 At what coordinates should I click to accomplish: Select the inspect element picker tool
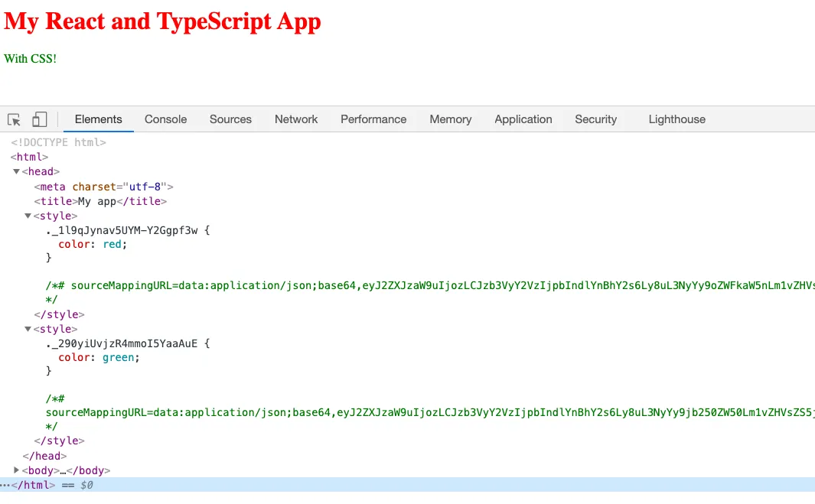(x=13, y=119)
